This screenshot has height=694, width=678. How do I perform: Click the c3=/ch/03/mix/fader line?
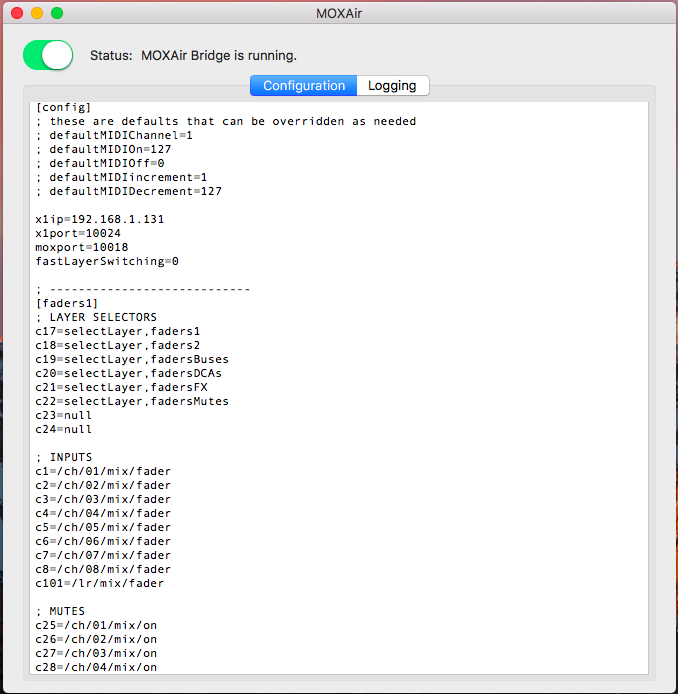pyautogui.click(x=103, y=499)
